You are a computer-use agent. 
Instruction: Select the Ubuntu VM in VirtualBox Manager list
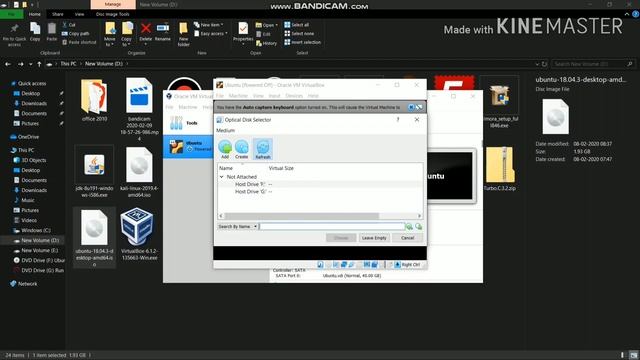click(x=189, y=146)
